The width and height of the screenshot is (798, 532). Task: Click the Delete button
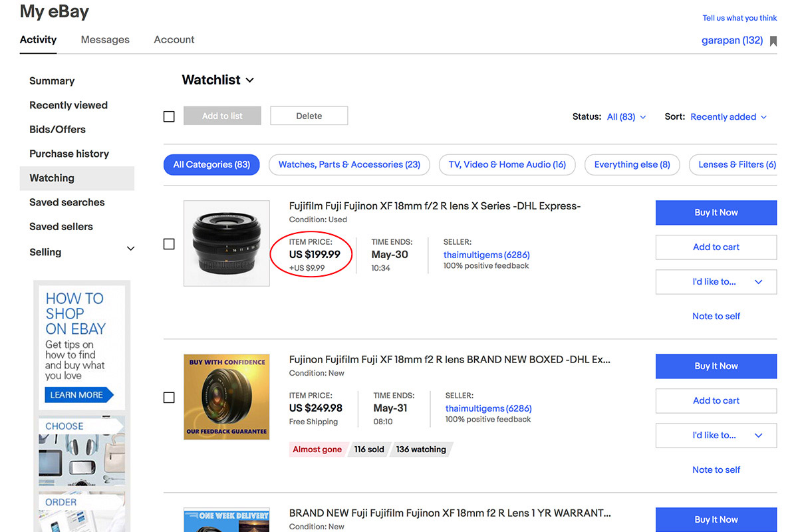[x=309, y=116]
